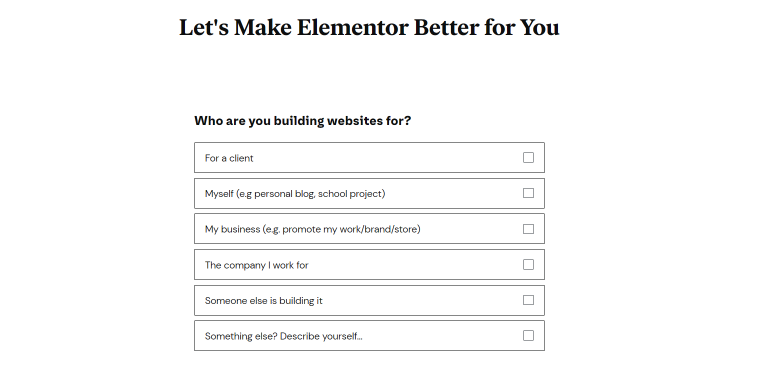Click 'Something else? Describe yourself...' text
The width and height of the screenshot is (760, 374).
[x=283, y=336]
